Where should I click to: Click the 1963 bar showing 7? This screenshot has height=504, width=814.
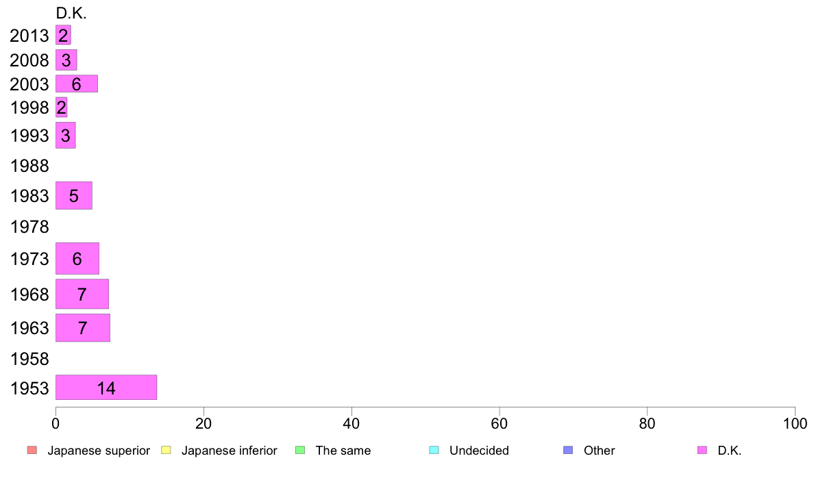coord(83,327)
